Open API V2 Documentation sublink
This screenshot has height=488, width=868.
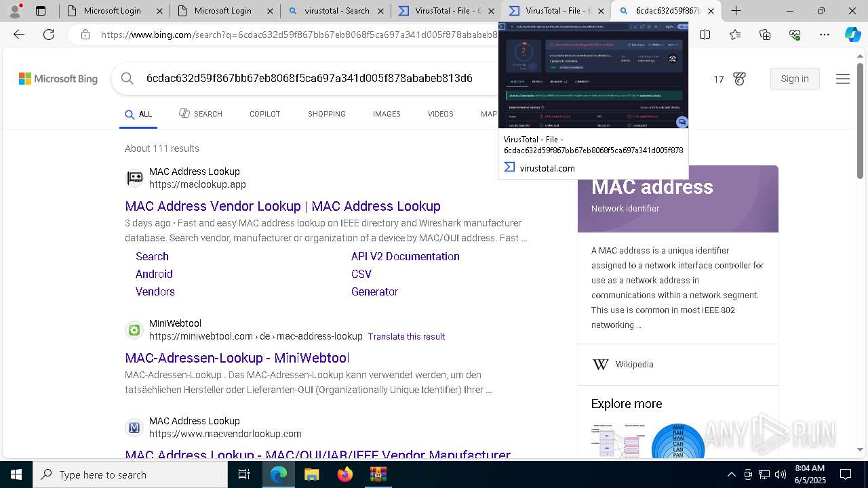point(406,256)
